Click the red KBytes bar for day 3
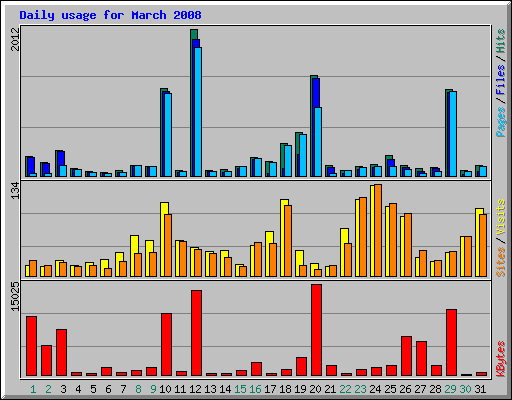The height and width of the screenshot is (400, 512). coord(62,353)
